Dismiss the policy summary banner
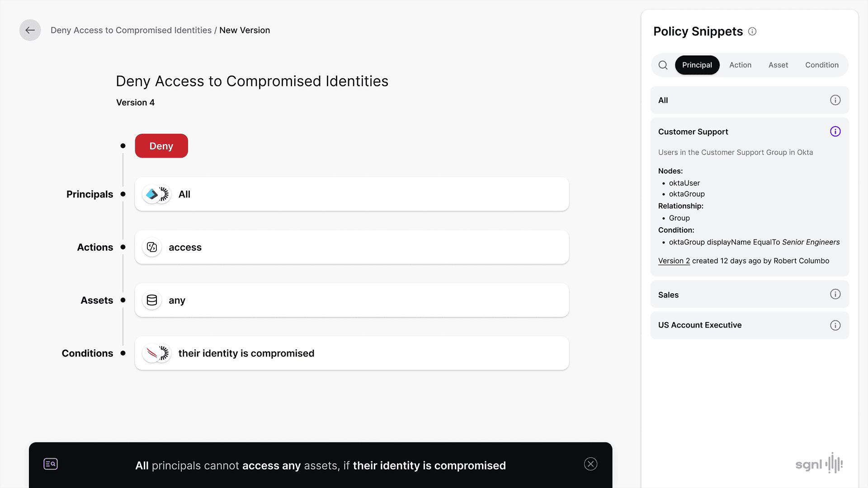This screenshot has height=488, width=868. click(590, 464)
